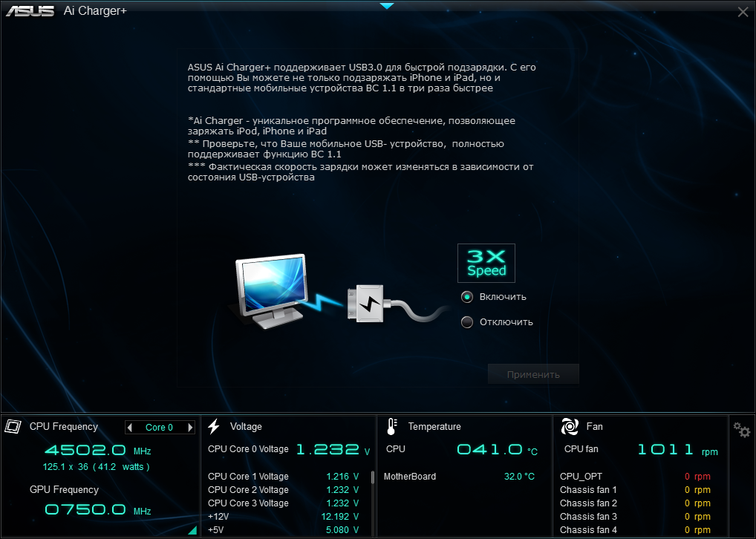This screenshot has width=756, height=539.
Task: Click the Fan panel heading
Action: coord(595,427)
